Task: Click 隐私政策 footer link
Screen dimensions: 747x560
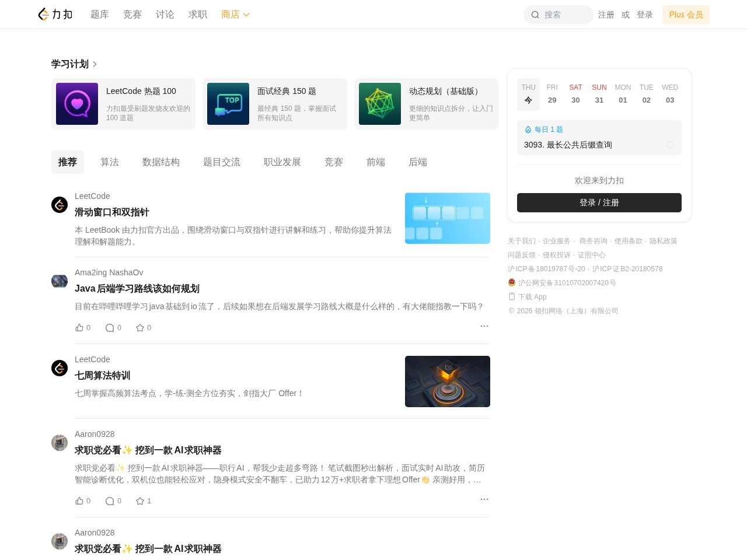Action: pos(664,241)
